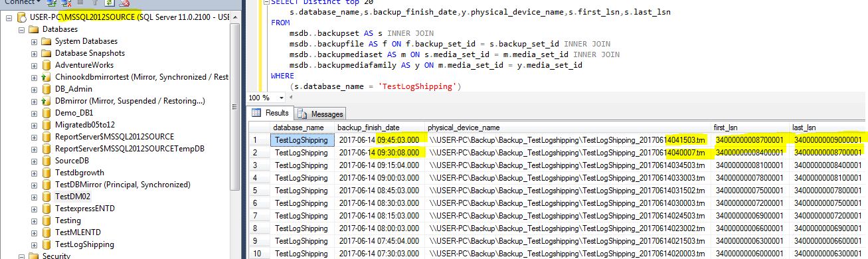Select the Testing tree label
The image size is (868, 259).
click(x=68, y=220)
